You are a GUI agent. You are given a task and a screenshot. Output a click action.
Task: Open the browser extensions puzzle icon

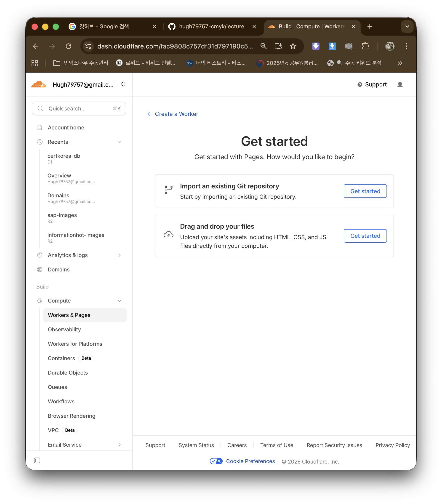click(x=365, y=46)
